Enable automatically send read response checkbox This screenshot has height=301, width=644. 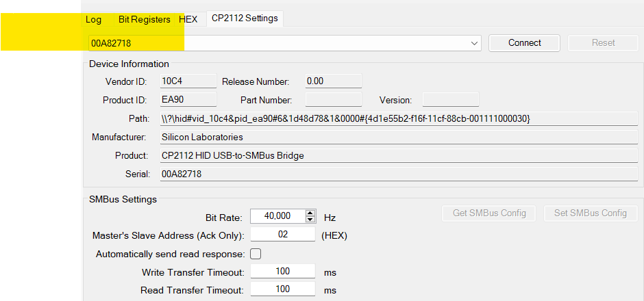(256, 254)
